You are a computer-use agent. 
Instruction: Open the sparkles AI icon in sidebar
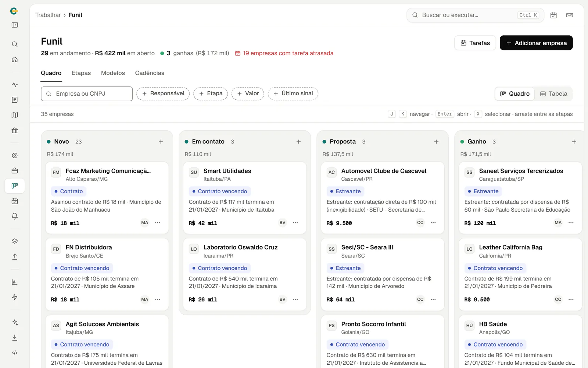(x=15, y=322)
